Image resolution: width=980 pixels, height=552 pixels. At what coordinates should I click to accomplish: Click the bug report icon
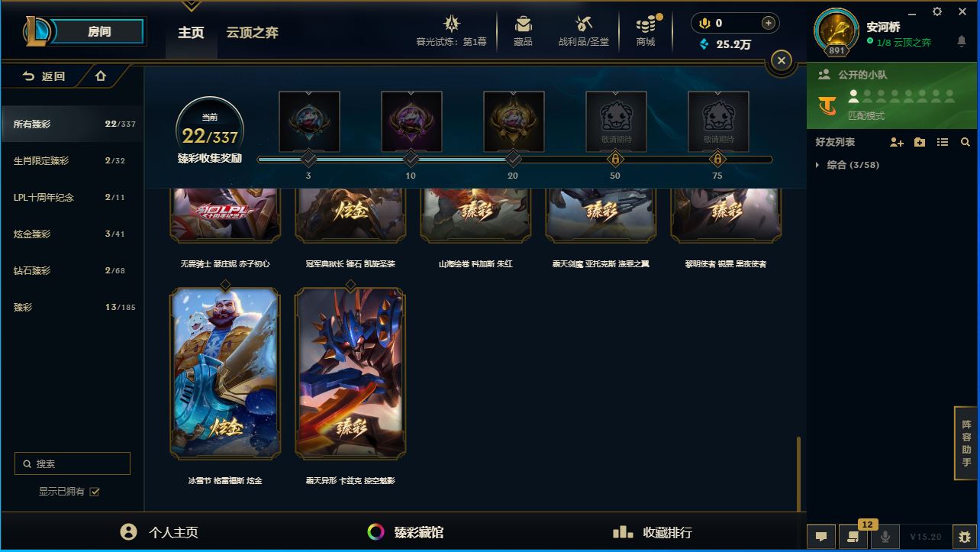pyautogui.click(x=965, y=537)
